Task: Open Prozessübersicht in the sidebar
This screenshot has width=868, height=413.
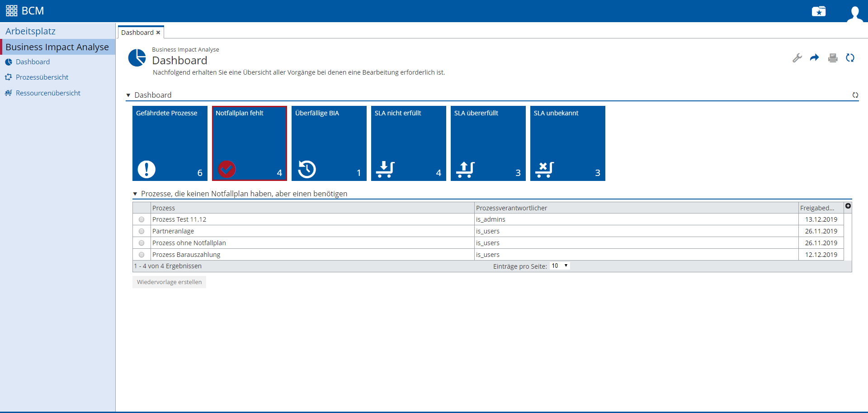Action: 42,77
